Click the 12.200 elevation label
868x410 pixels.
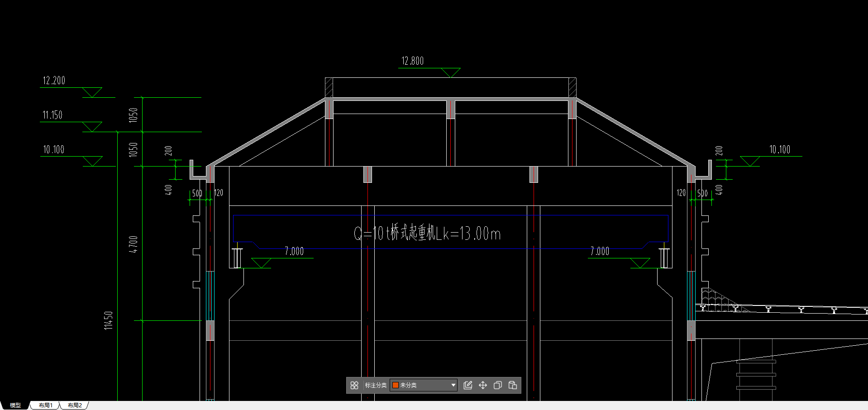pos(54,81)
